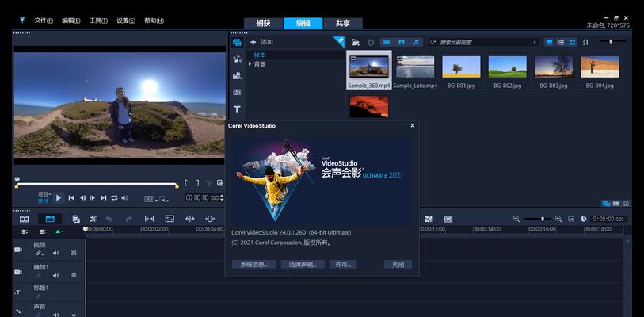
Task: Open the 文件 menu
Action: click(x=44, y=21)
